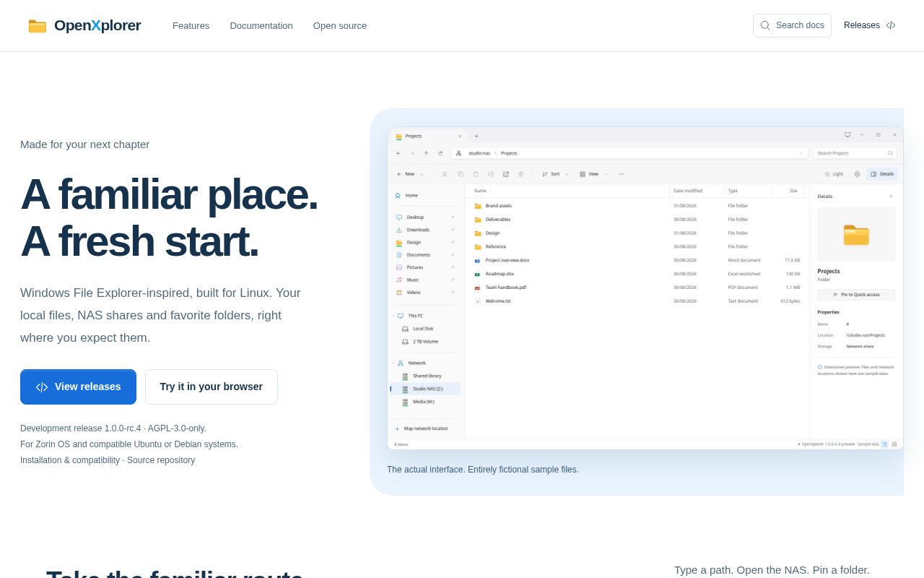Open the three-dot more options menu

pos(622,174)
